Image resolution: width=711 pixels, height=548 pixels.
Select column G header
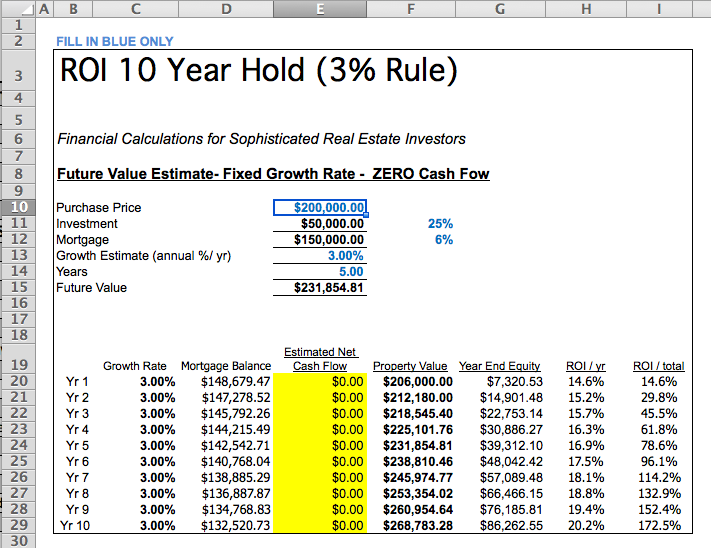point(500,9)
